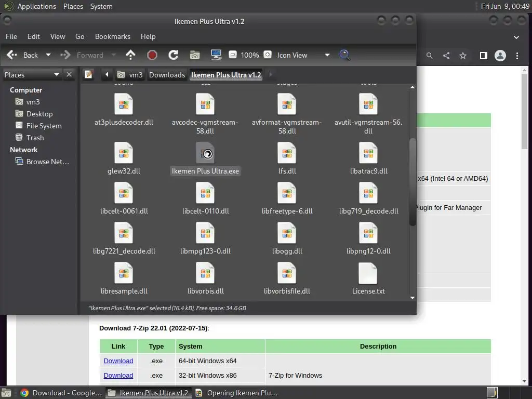
Task: Select the libg719_decode.dll file icon
Action: click(368, 193)
